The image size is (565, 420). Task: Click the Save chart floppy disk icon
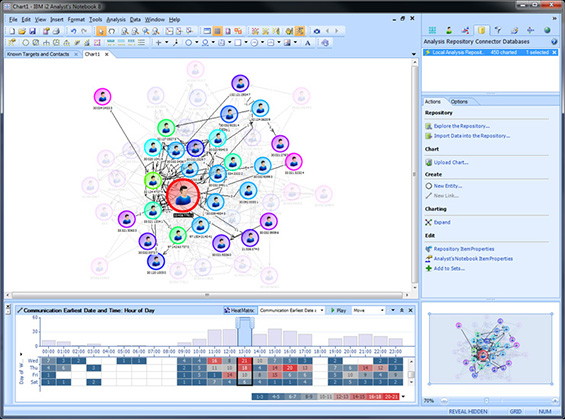(32, 31)
